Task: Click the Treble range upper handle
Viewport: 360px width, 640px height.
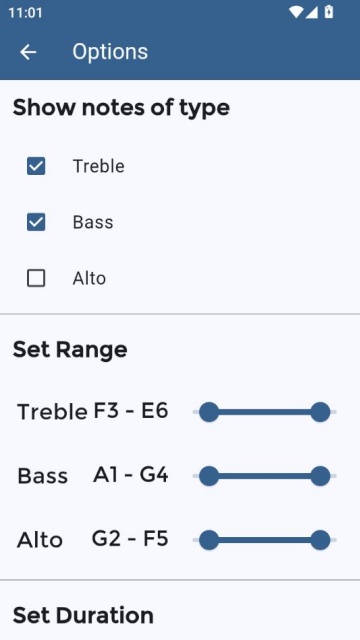Action: (320, 412)
